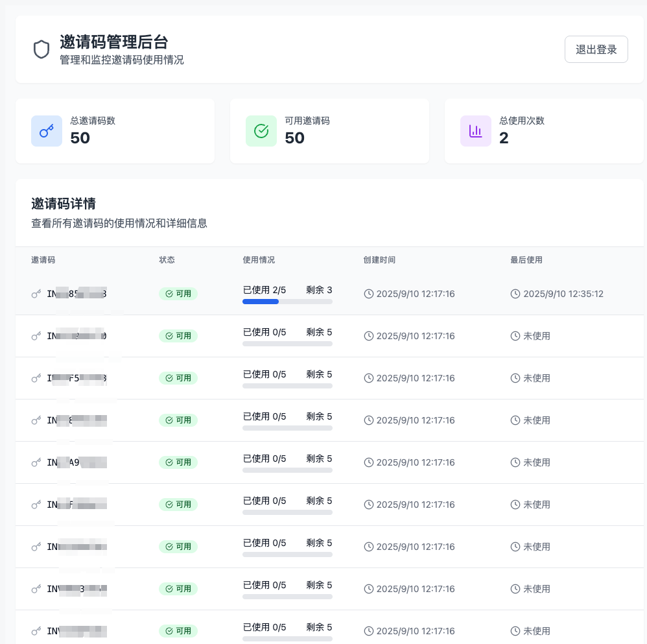Click the shield logo icon in the header

(x=41, y=49)
